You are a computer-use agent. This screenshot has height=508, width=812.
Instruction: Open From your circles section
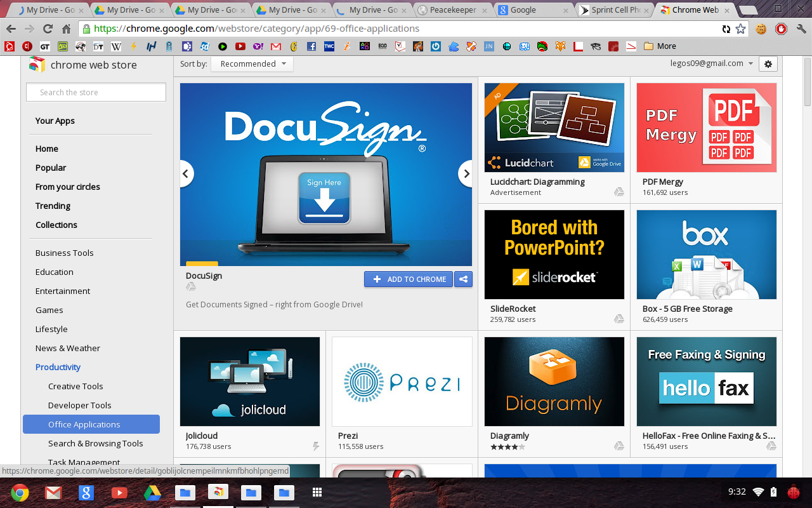[68, 187]
